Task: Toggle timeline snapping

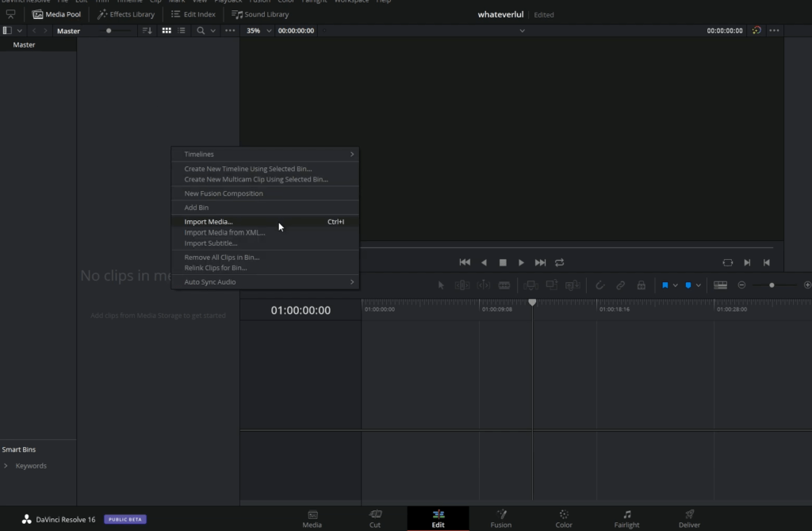Action: tap(599, 285)
